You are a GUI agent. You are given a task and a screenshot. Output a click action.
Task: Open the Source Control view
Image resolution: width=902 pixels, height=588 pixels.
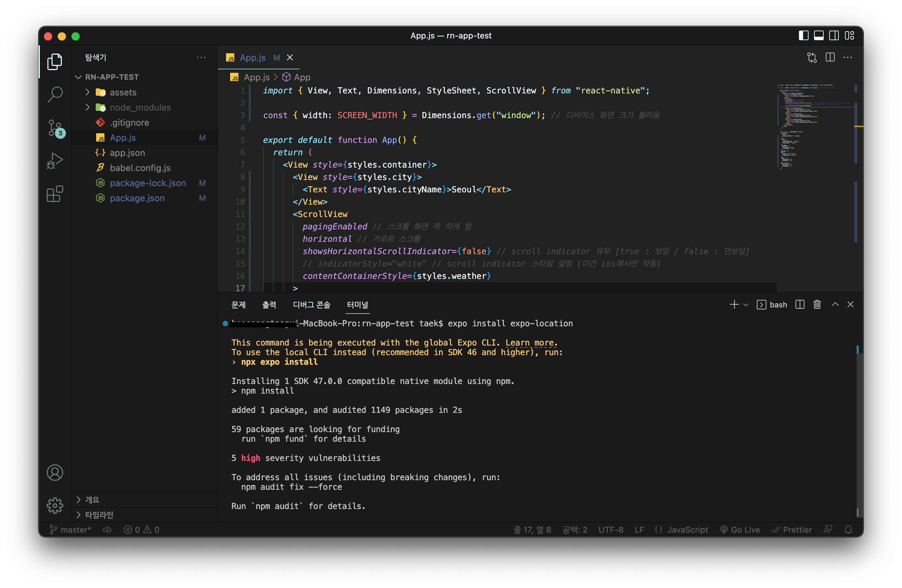point(55,128)
